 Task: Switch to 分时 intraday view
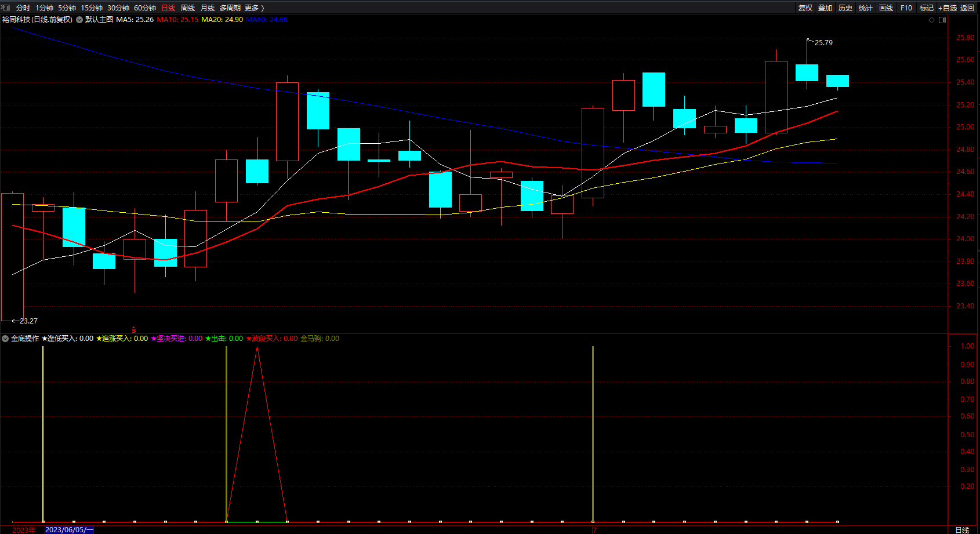click(23, 8)
